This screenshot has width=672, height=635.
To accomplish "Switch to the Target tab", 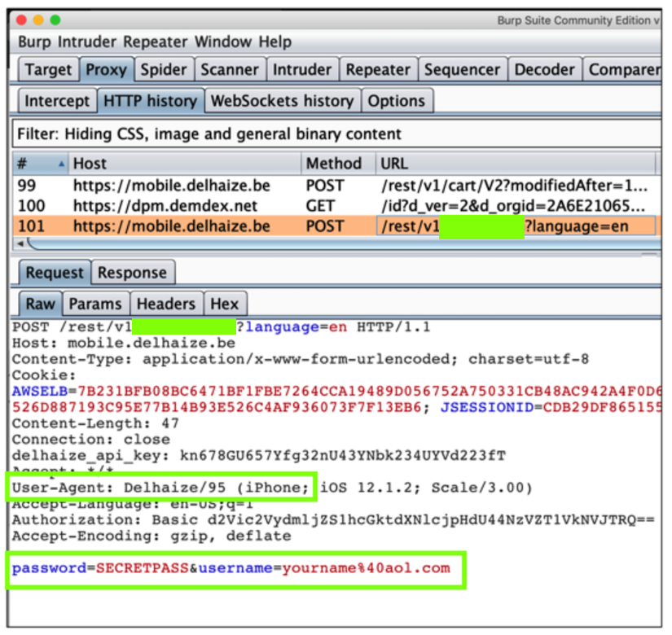I will 48,69.
